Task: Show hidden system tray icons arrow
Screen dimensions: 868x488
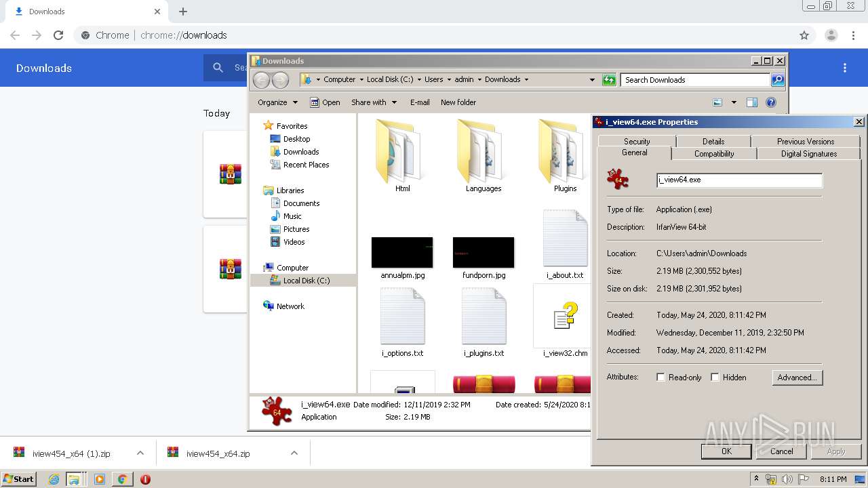Action: pos(756,479)
